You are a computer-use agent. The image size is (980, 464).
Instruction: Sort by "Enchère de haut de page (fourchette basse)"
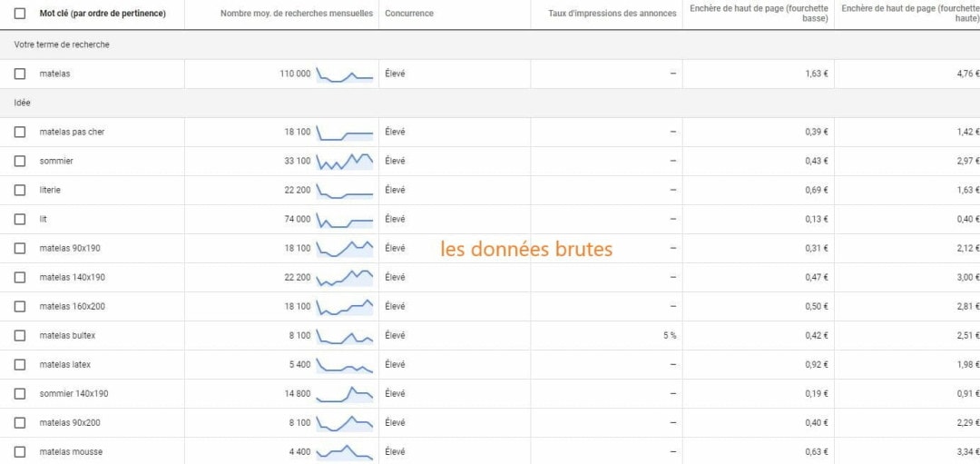click(759, 14)
